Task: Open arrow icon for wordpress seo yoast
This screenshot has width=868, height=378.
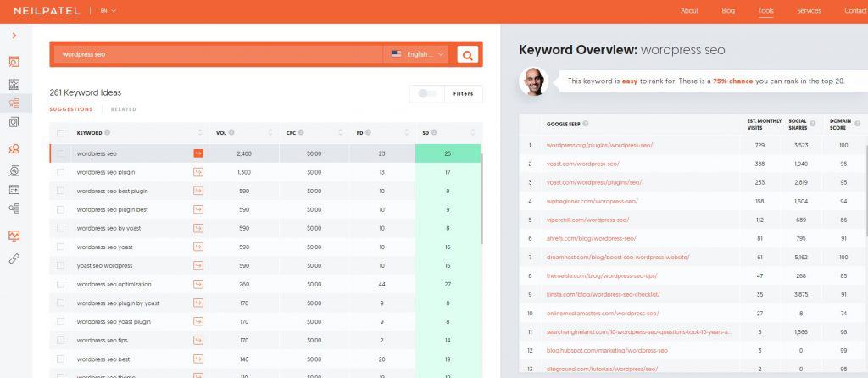Action: point(198,247)
